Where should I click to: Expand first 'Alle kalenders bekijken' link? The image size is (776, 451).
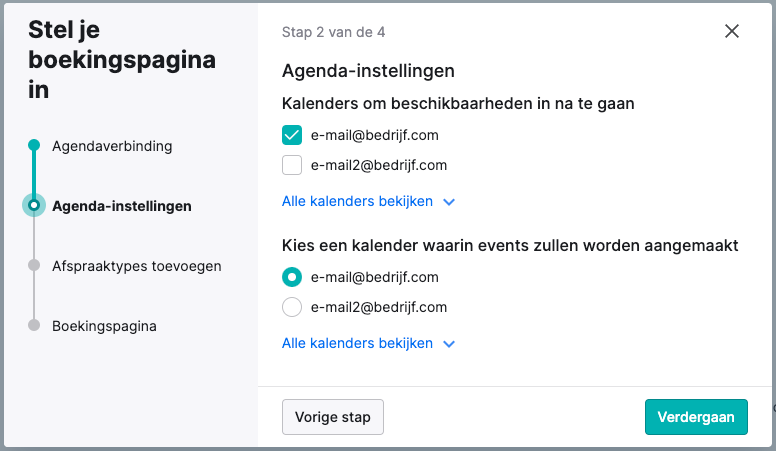tap(357, 201)
